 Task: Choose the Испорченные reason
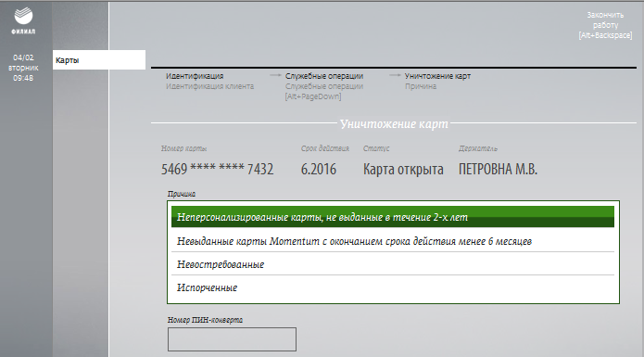point(393,287)
